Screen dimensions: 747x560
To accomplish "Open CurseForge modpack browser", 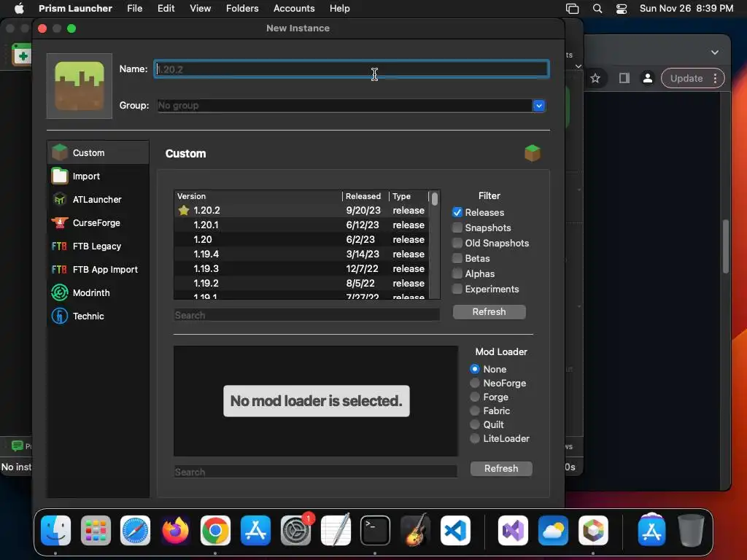I will point(98,223).
